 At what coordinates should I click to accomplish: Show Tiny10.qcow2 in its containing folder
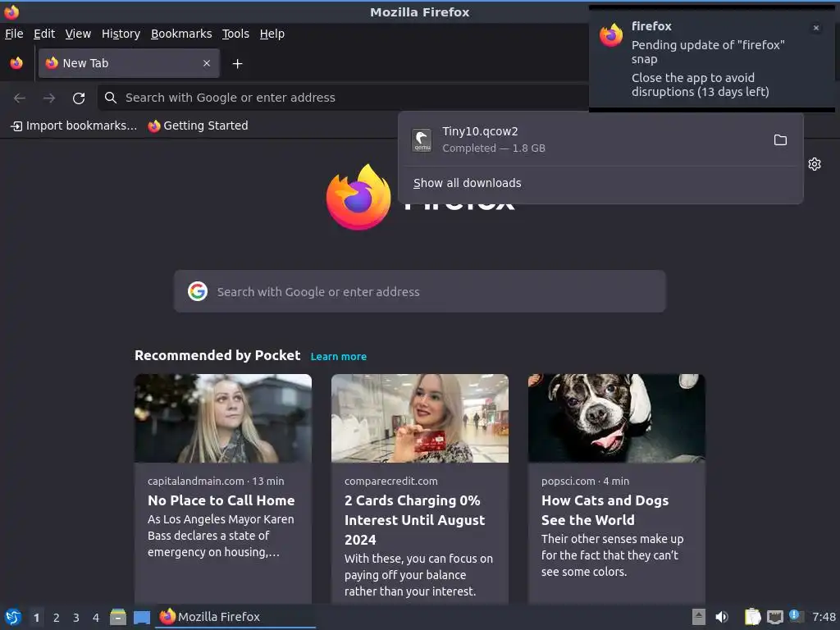click(x=781, y=139)
